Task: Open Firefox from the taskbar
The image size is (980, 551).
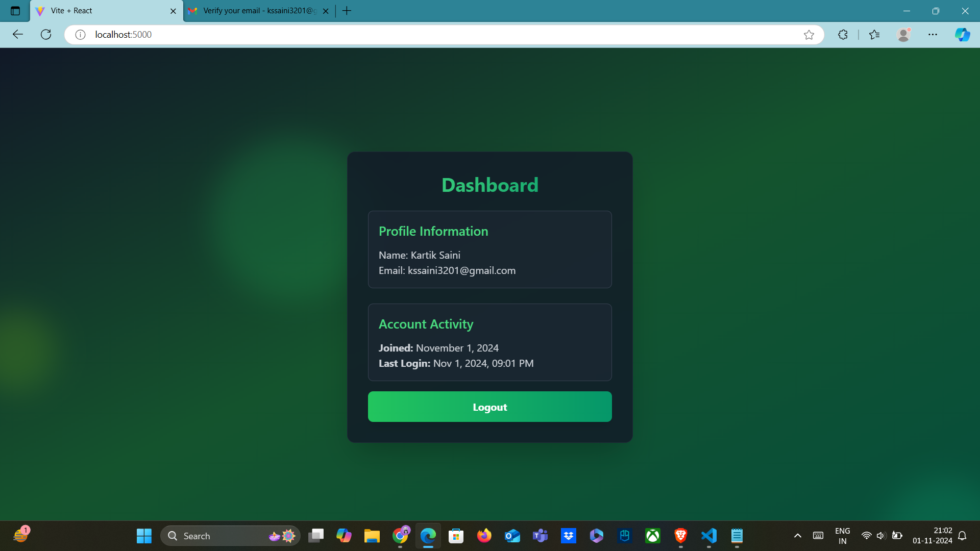Action: 484,536
